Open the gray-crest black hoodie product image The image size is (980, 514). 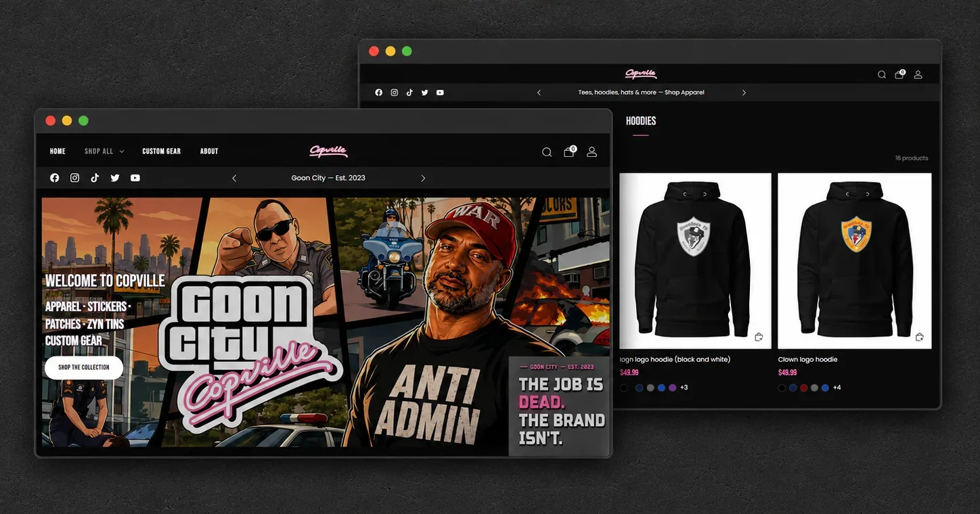coord(695,261)
